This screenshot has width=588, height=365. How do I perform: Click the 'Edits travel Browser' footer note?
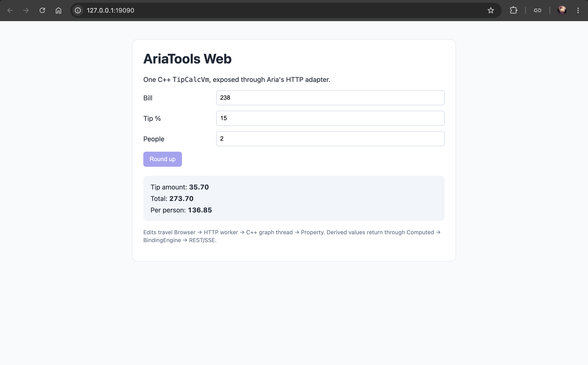click(x=292, y=236)
